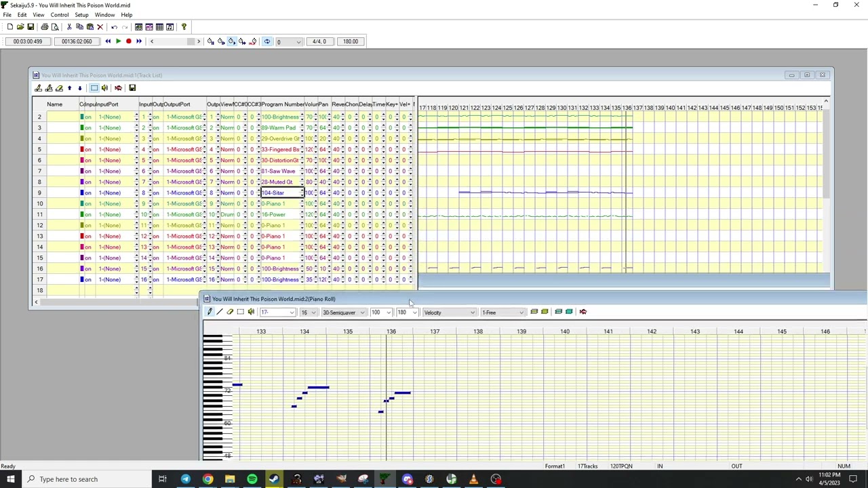
Task: Toggle input 'on' for track row 2
Action: [x=87, y=117]
